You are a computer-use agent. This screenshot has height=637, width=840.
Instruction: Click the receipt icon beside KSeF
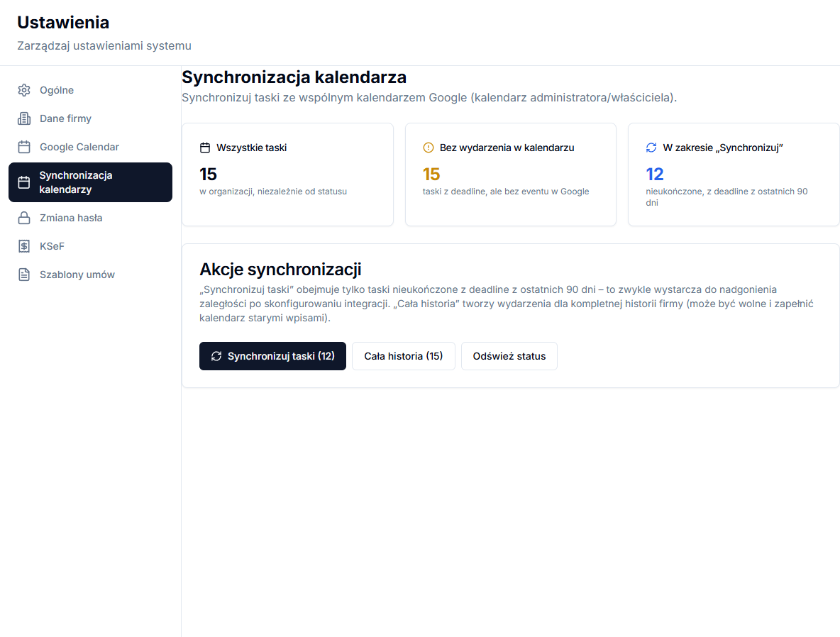[x=24, y=246]
